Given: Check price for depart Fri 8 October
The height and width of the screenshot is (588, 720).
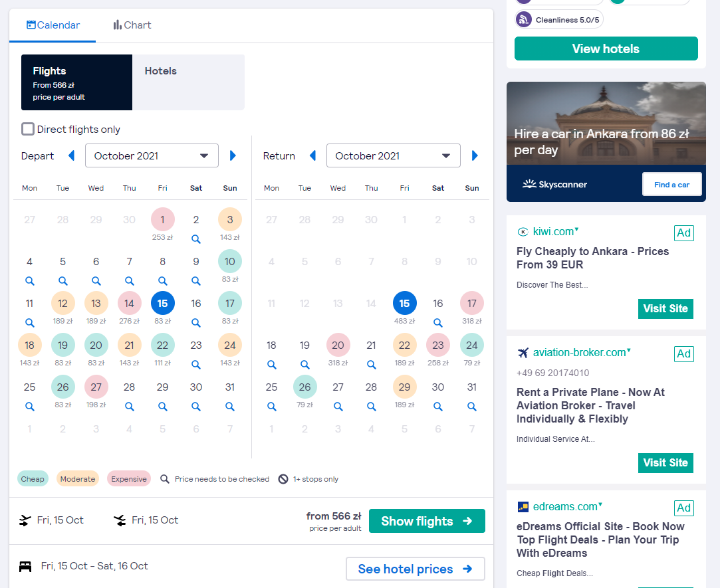Looking at the screenshot, I should (163, 281).
